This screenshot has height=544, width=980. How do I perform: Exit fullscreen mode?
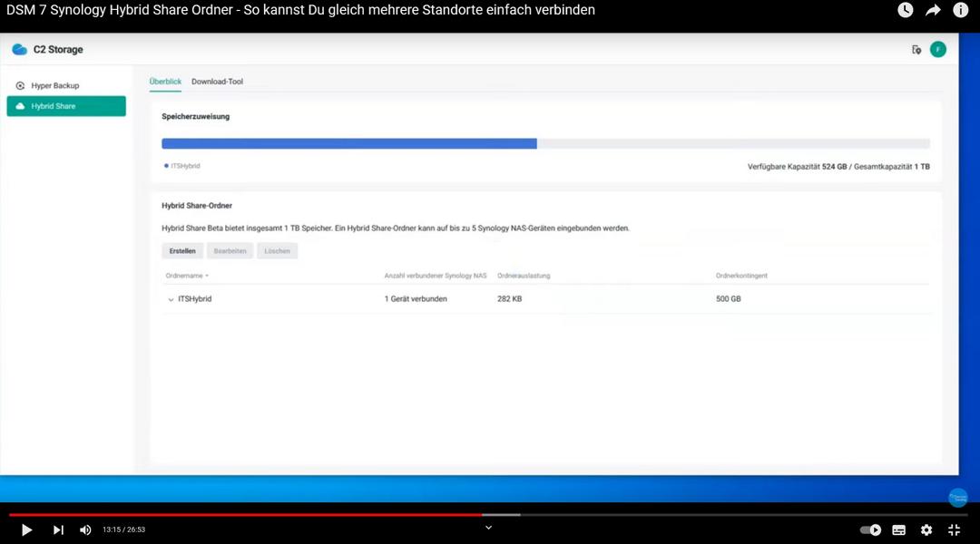[954, 529]
